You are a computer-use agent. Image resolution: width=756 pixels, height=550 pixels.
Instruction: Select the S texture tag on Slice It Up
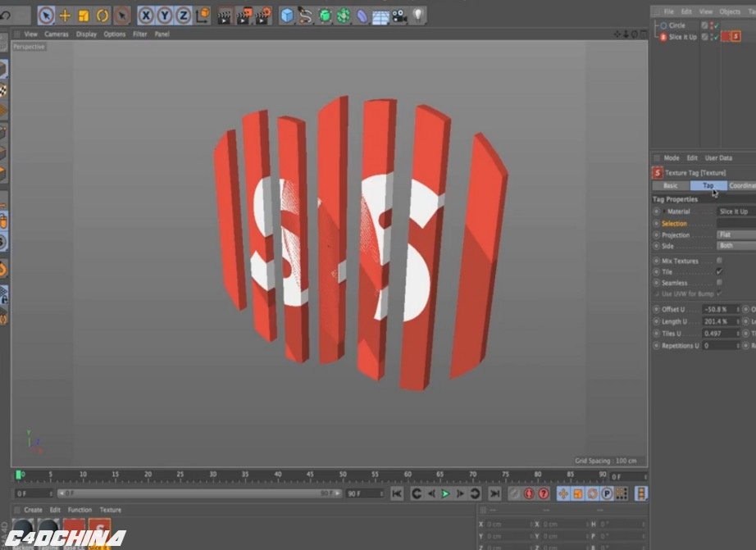coord(736,37)
